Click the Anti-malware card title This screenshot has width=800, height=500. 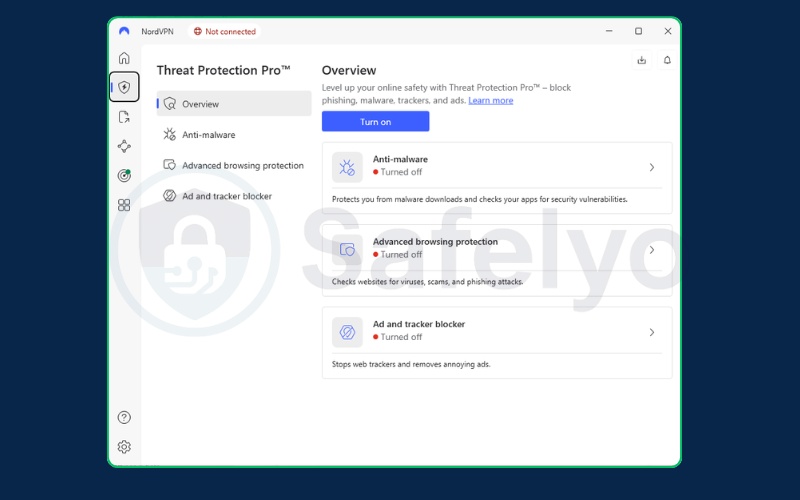(401, 159)
